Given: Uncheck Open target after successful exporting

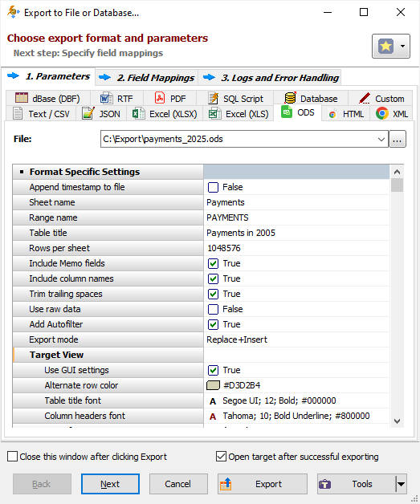Looking at the screenshot, I should coord(221,457).
